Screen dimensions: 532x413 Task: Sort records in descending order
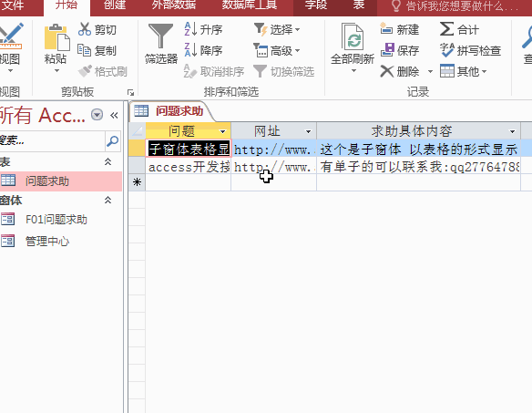(x=203, y=51)
